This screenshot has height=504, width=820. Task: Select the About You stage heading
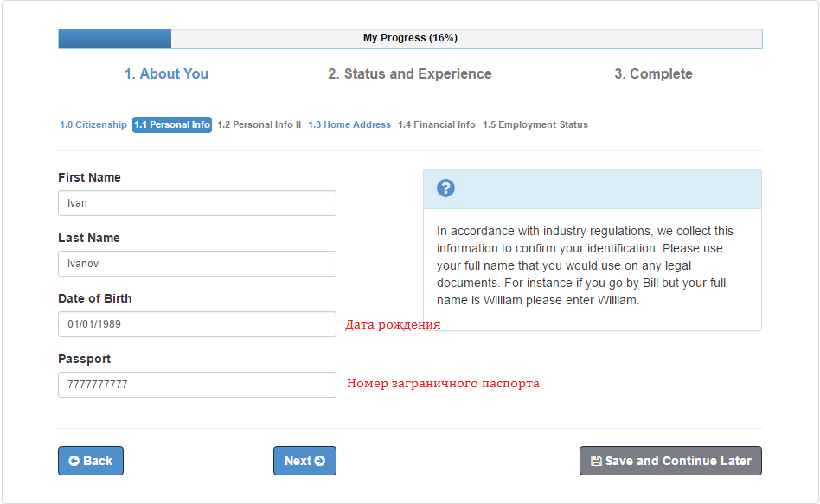pos(166,73)
